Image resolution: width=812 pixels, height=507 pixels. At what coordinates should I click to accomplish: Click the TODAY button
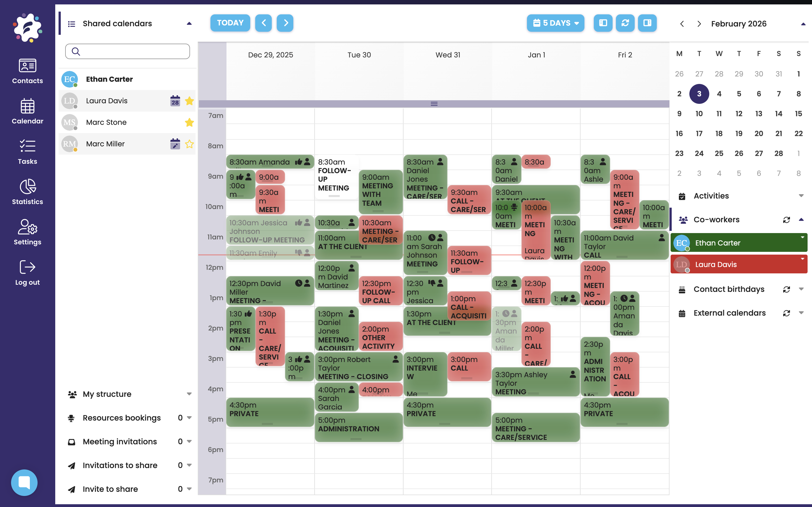[230, 23]
